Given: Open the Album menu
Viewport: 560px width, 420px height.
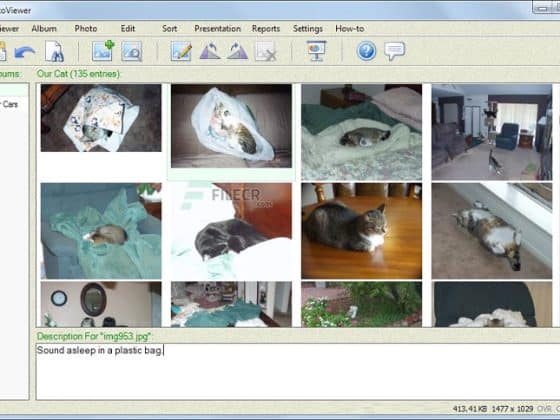Looking at the screenshot, I should (44, 29).
